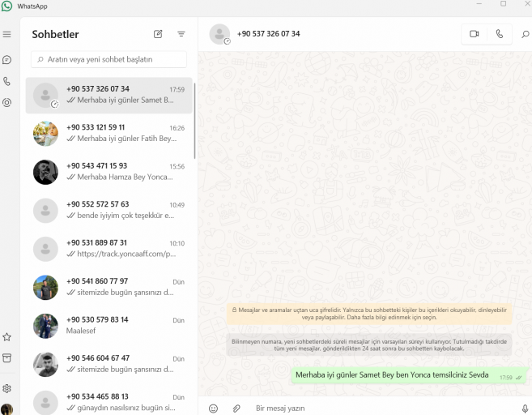Open the chat filter menu icon

[181, 34]
